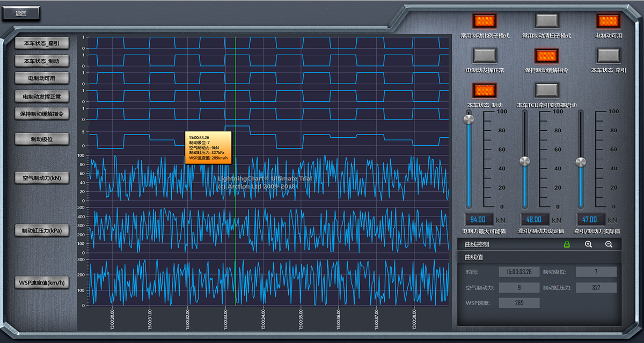Click the green lock icon in 曲线控制
The width and height of the screenshot is (644, 343).
click(x=566, y=244)
